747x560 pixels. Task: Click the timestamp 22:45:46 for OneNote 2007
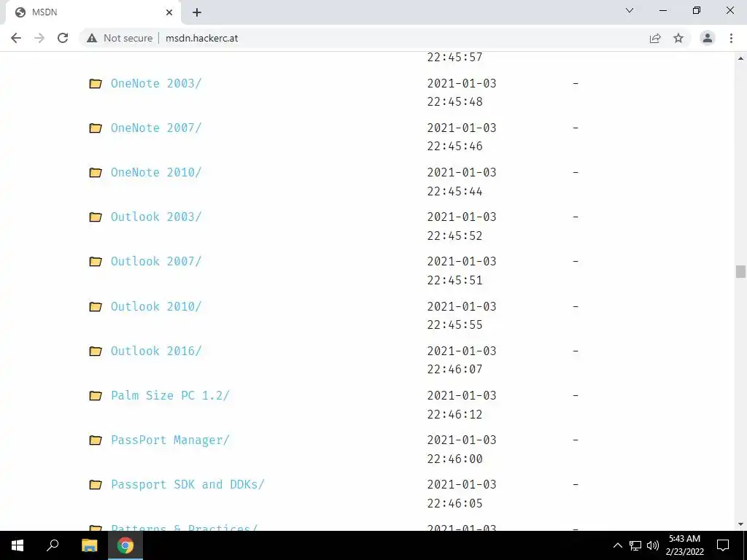tap(455, 146)
